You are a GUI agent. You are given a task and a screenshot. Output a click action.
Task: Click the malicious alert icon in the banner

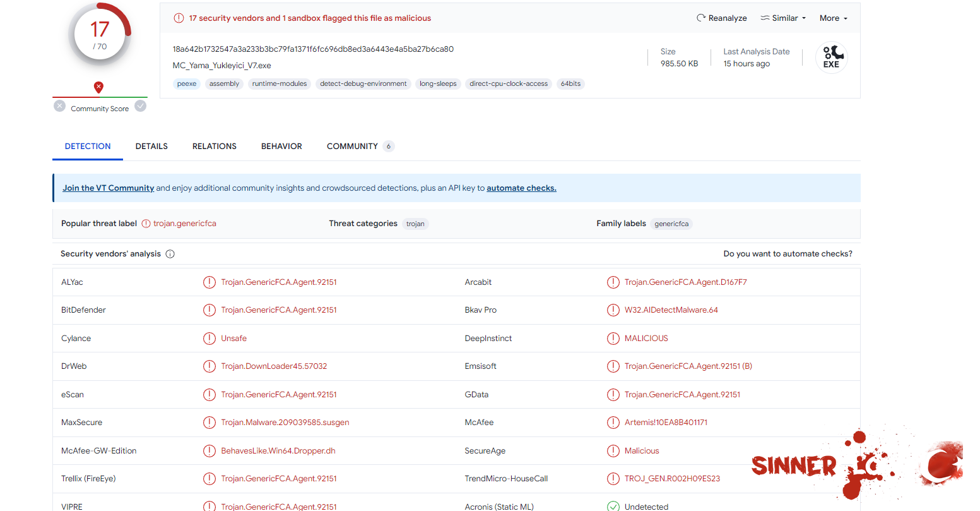click(x=179, y=18)
